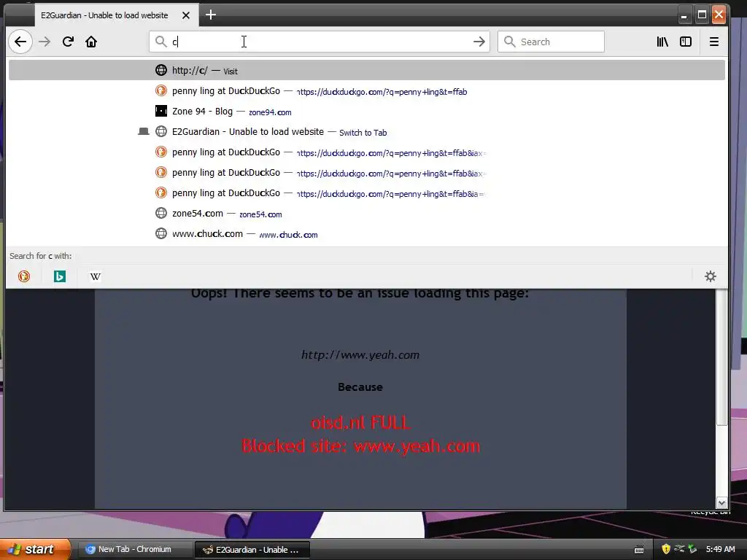This screenshot has width=747, height=560.
Task: Select penny ling suggestion ending t=ffab
Action: point(367,91)
